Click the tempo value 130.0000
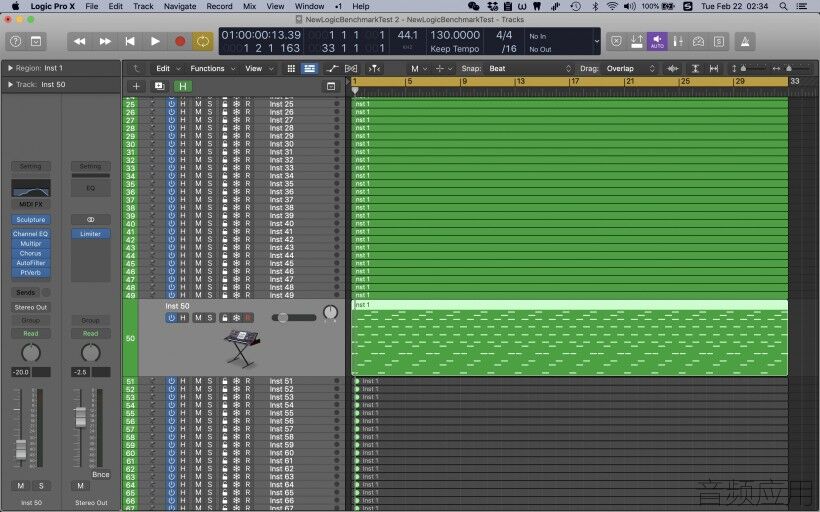This screenshot has width=820, height=512. click(x=454, y=35)
